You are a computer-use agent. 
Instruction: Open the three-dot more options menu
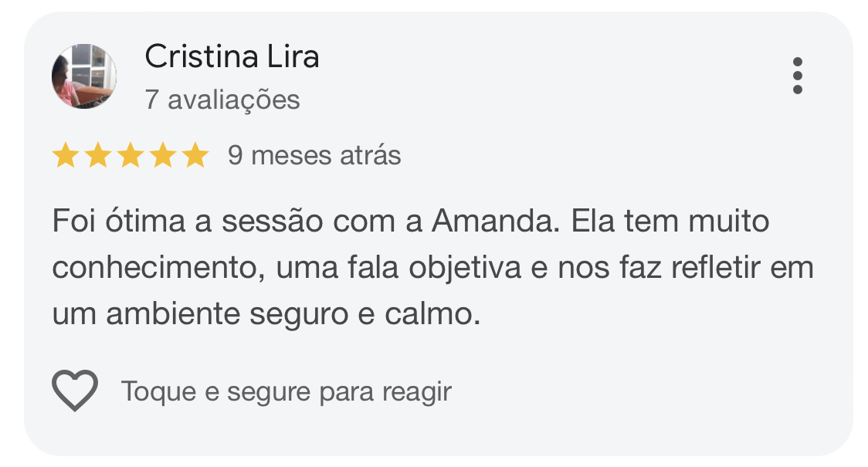797,76
